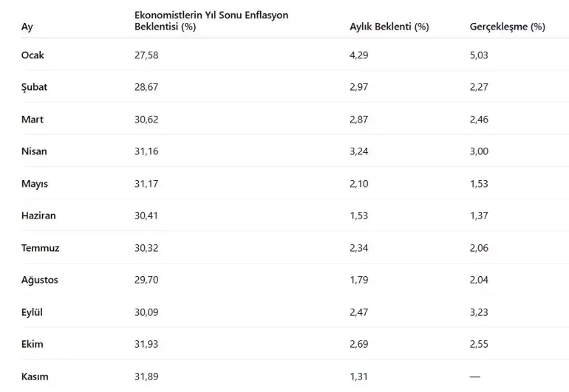Click the Temmuz actual value 2,06

tap(479, 248)
